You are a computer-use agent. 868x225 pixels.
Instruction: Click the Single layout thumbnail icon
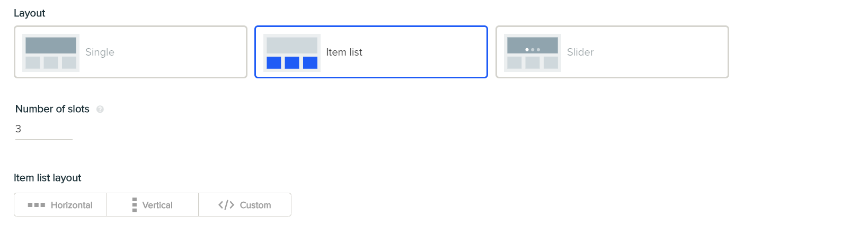pos(51,52)
